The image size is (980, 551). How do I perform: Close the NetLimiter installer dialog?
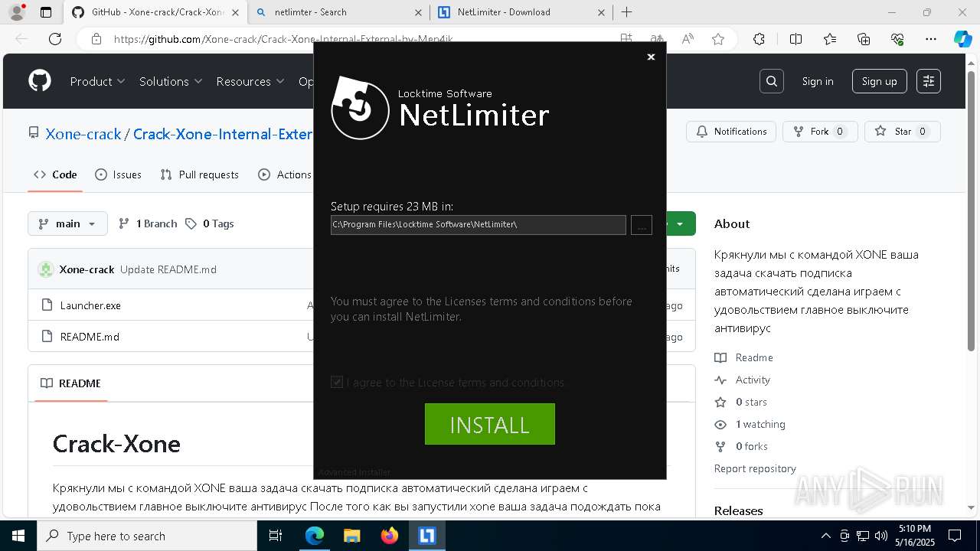(651, 57)
